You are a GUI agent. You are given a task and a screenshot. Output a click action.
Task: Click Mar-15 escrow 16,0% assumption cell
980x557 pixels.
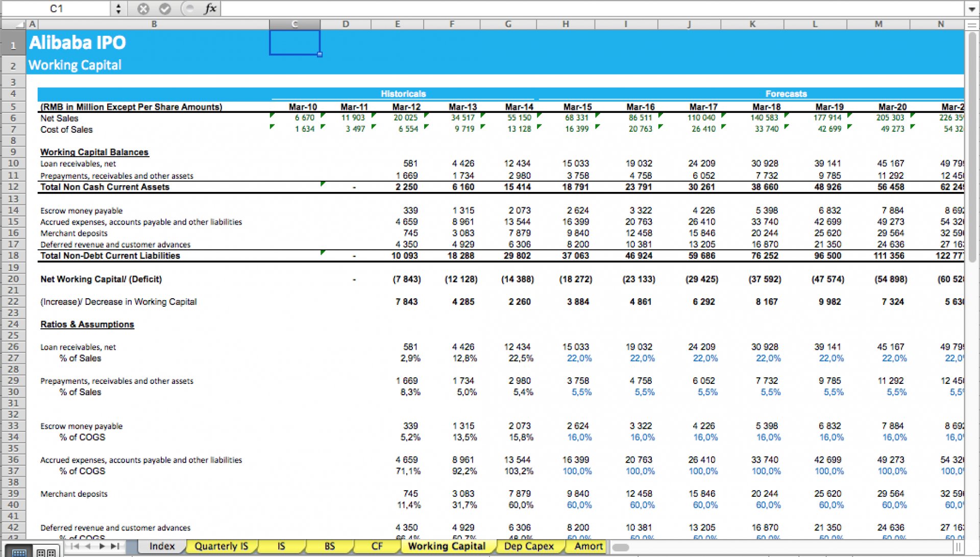point(579,438)
